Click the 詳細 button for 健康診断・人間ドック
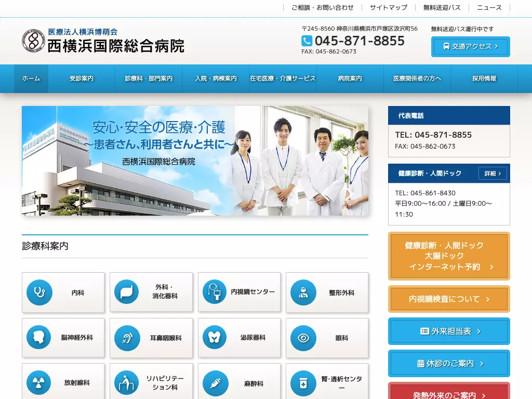532x399 pixels. [493, 174]
